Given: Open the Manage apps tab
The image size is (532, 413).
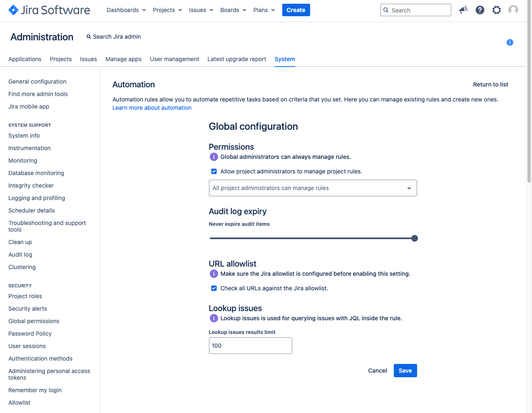Looking at the screenshot, I should click(123, 59).
